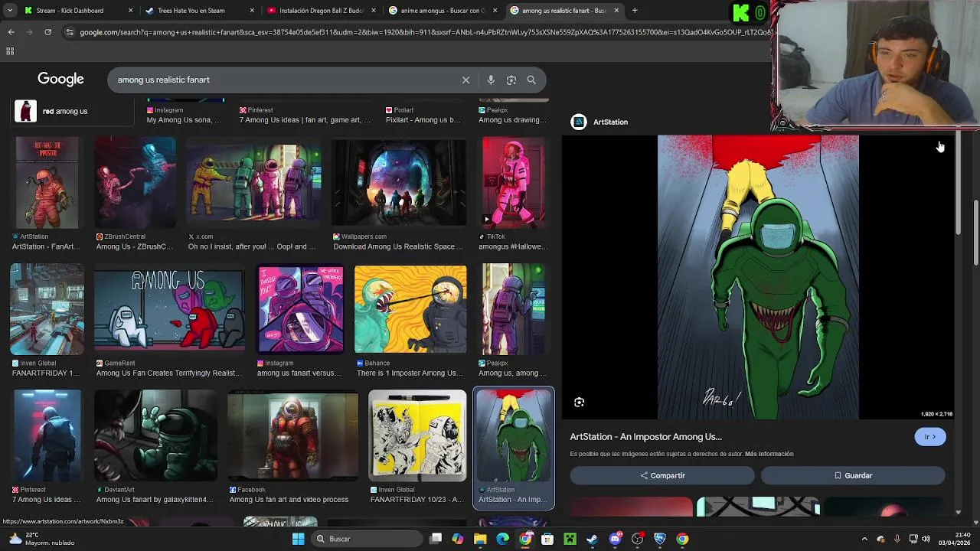Click the Google logo
The width and height of the screenshot is (980, 551).
[60, 80]
